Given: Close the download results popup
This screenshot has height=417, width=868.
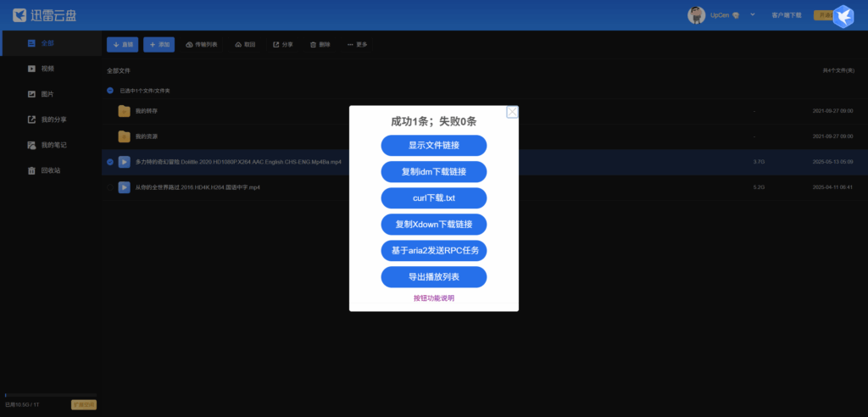Looking at the screenshot, I should click(x=512, y=112).
